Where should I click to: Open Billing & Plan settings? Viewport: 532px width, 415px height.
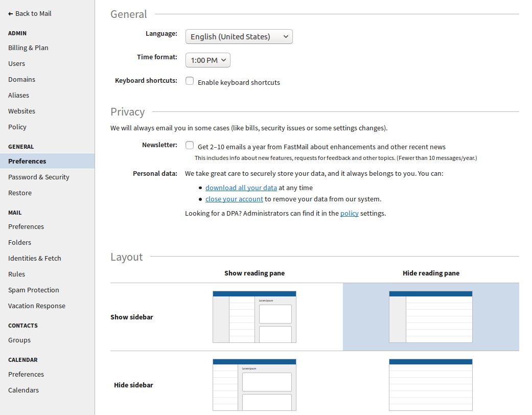28,48
